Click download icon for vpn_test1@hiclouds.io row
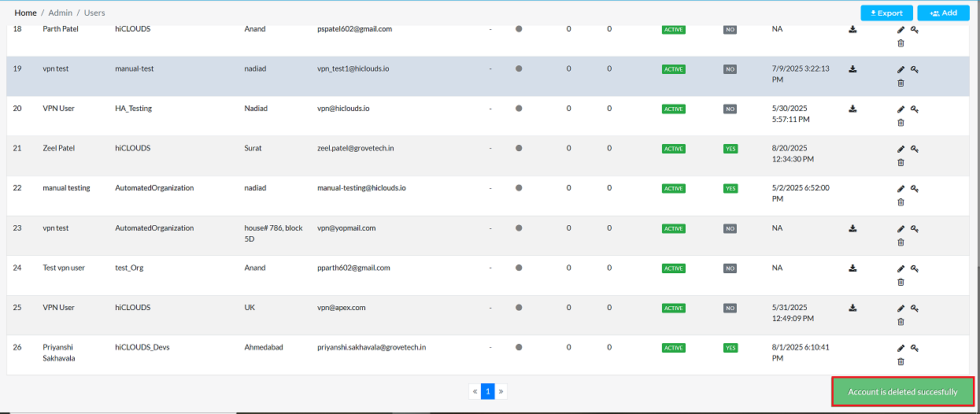 tap(852, 69)
